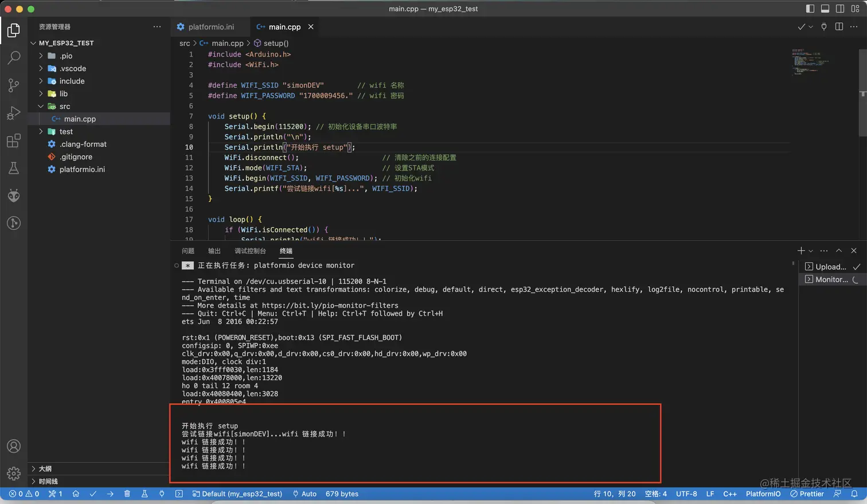Expand the 大纲 outline section
867x504 pixels.
point(45,468)
